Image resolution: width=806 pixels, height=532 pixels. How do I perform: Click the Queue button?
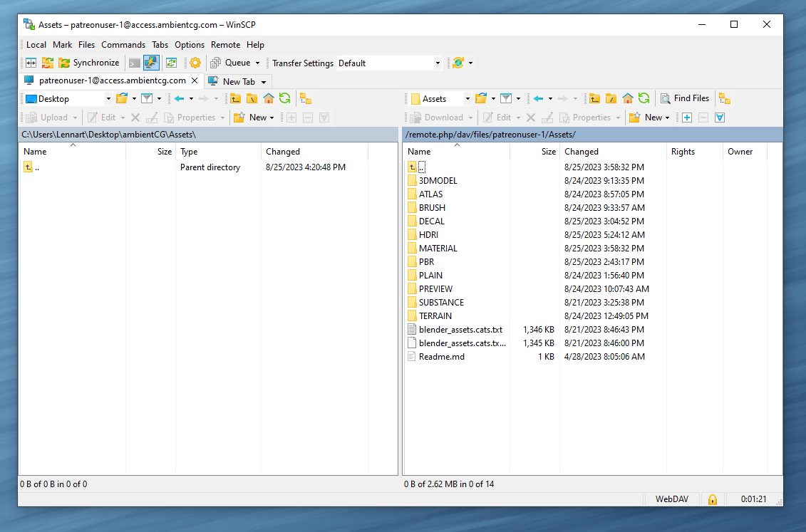click(x=231, y=63)
